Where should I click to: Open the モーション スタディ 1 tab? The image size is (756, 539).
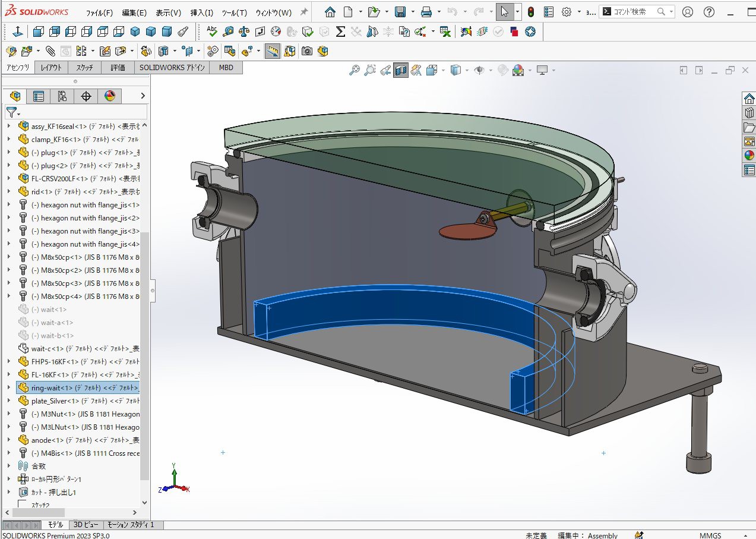[130, 525]
